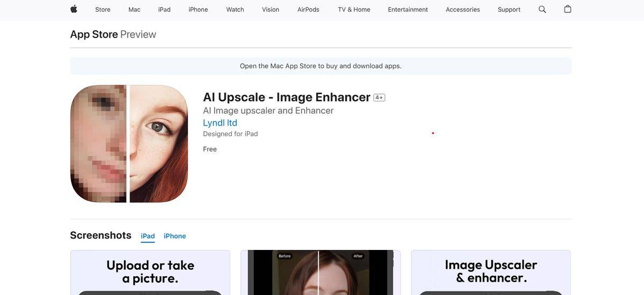The width and height of the screenshot is (644, 295).
Task: Go to the iPad nav item
Action: pos(164,10)
